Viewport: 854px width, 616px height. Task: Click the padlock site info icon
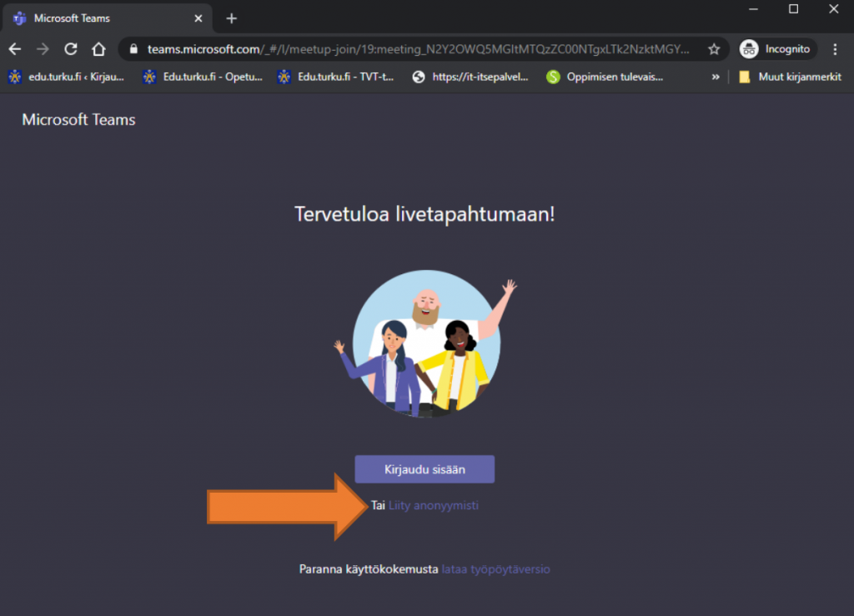[x=133, y=49]
